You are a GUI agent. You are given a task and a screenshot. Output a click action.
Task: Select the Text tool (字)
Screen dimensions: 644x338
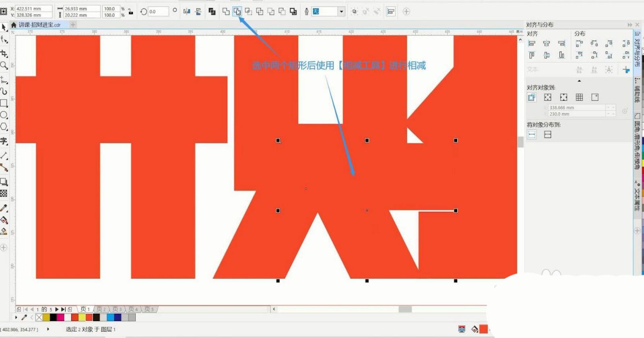[4, 141]
